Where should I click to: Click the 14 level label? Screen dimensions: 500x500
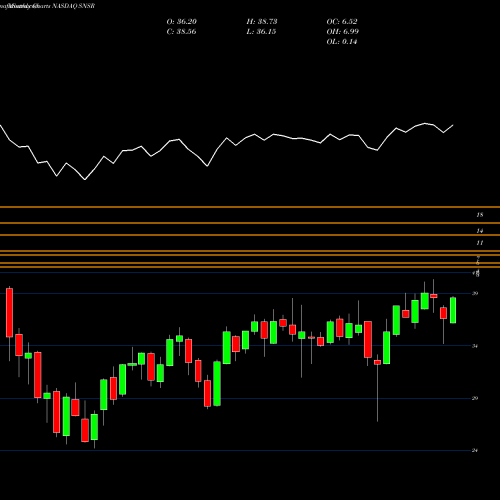pos(480,231)
